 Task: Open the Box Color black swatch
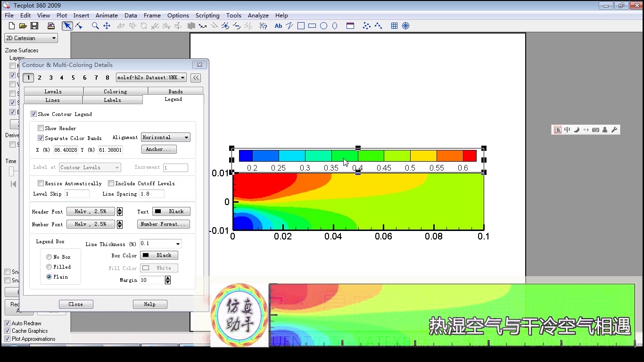tap(159, 255)
